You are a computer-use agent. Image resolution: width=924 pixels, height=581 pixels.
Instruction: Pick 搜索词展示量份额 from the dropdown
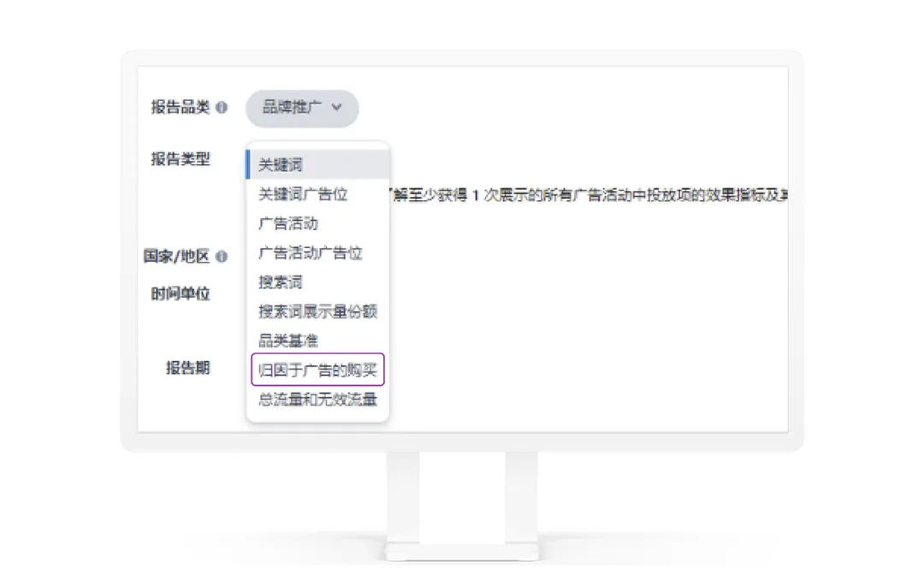tap(317, 311)
